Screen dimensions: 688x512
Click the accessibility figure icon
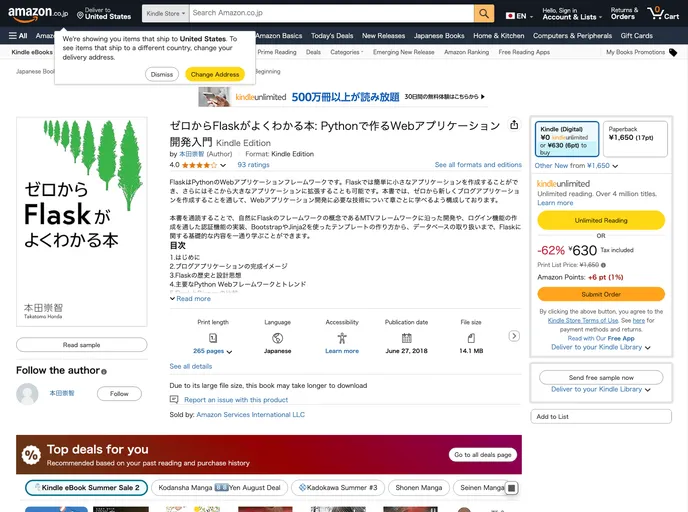click(x=342, y=338)
